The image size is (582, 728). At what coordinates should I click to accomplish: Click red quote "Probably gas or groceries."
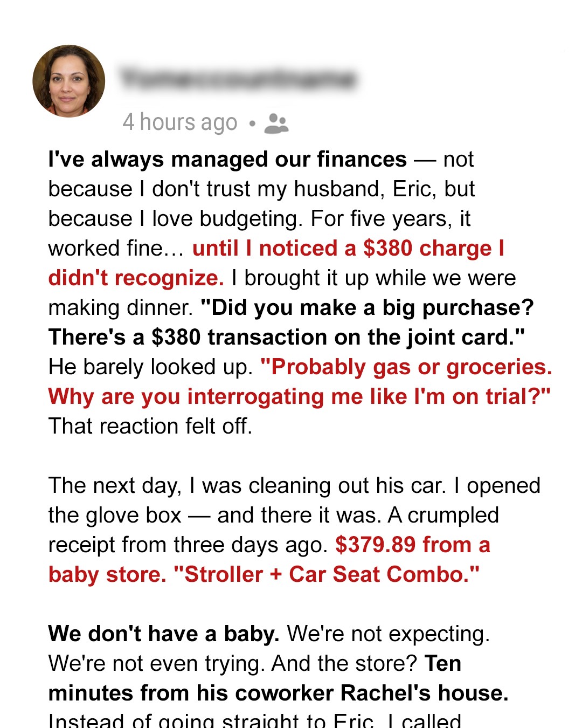[406, 367]
